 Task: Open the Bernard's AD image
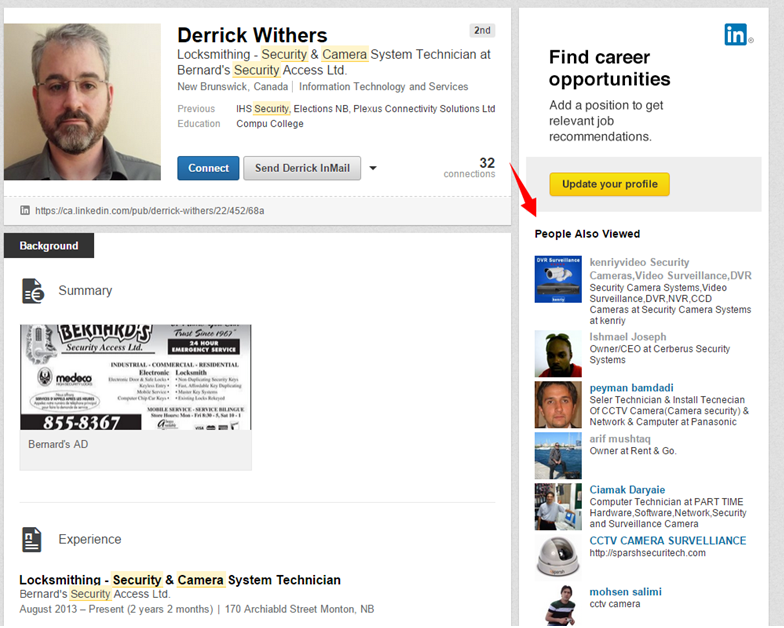coord(136,376)
